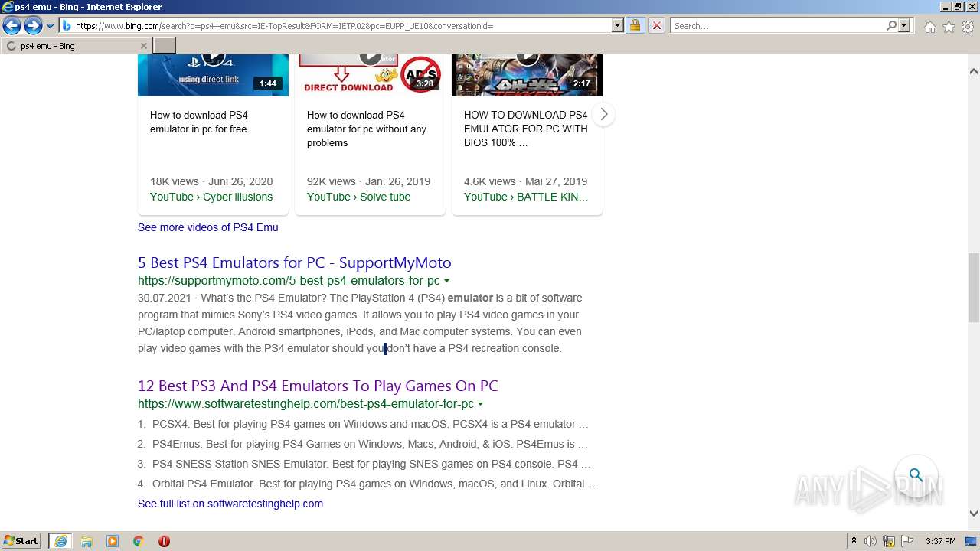Open Action Center flag tray icon

(907, 541)
